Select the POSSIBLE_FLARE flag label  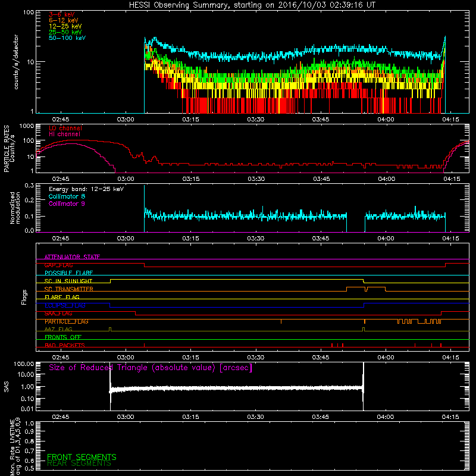[68, 273]
